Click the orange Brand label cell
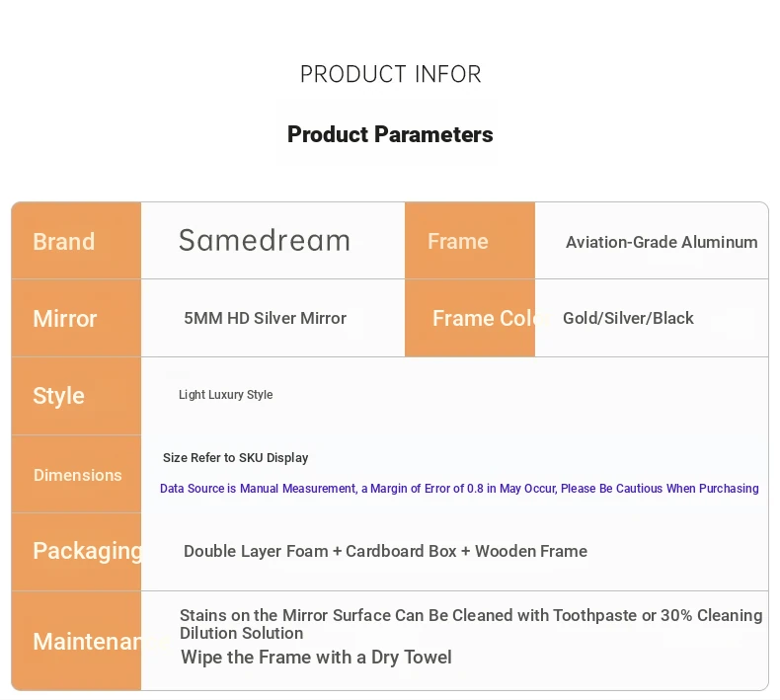This screenshot has width=780, height=700. coord(76,241)
